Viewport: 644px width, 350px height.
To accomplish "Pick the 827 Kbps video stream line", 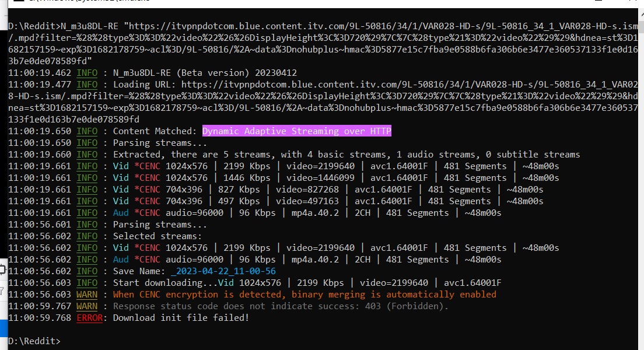I will [x=328, y=190].
